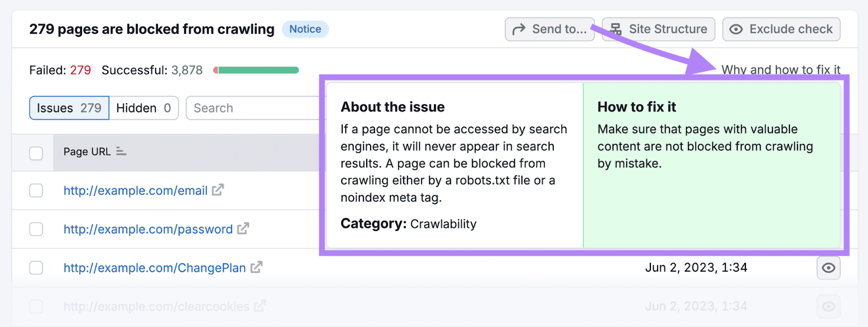Click the Exclude check button
Screen dimensions: 868x327
pyautogui.click(x=780, y=29)
